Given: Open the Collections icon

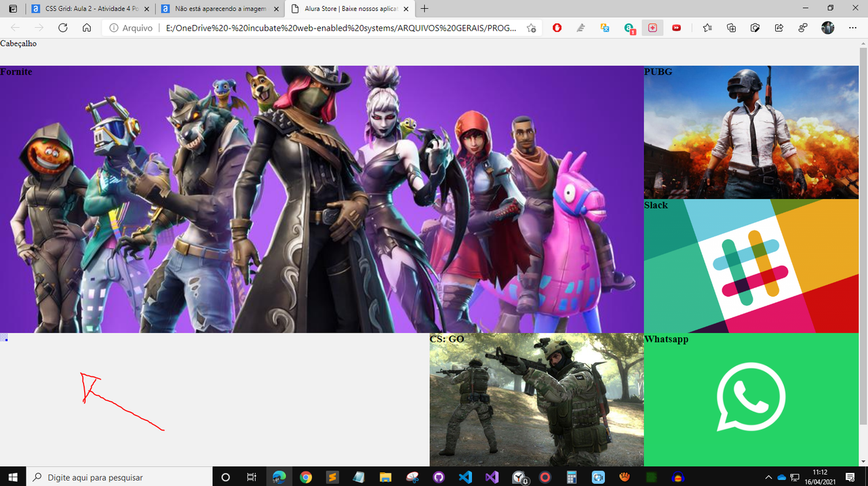Looking at the screenshot, I should coord(731,28).
